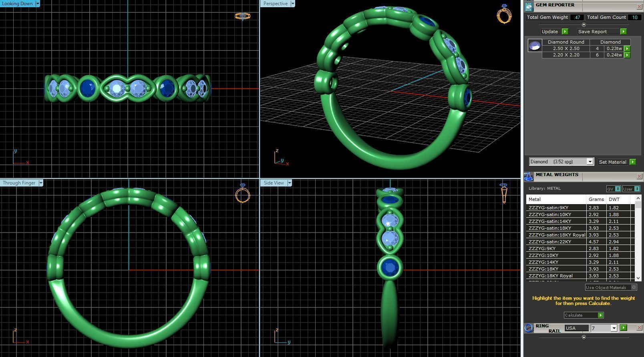
Task: Open the ring size 7 dropdown
Action: (614, 328)
